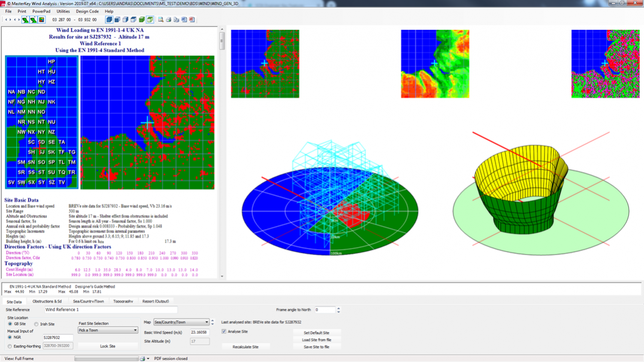Click the Map selection stepper down arrow
Image resolution: width=644 pixels, height=362 pixels.
(212, 324)
